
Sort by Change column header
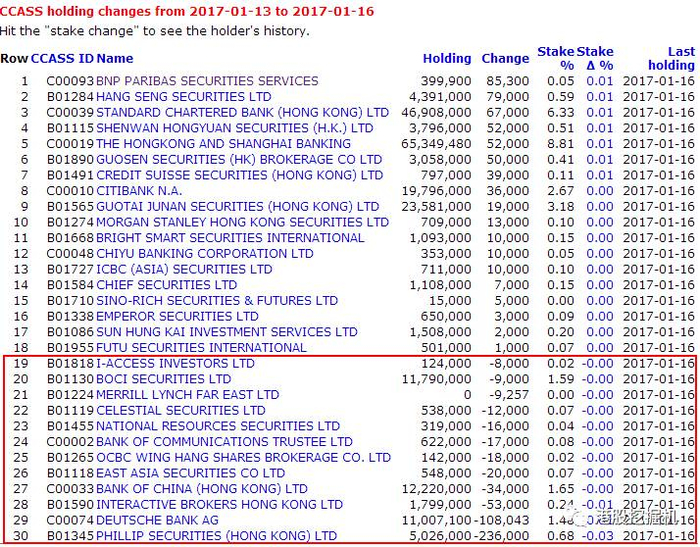coord(505,58)
